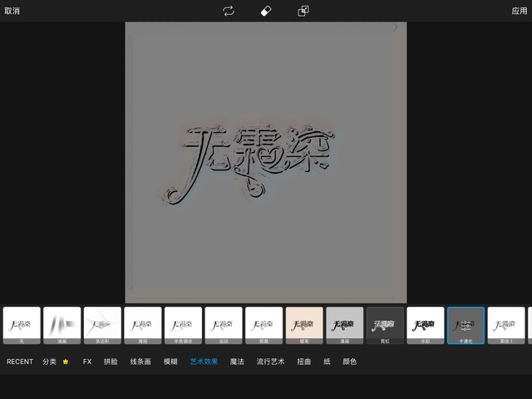Image resolution: width=532 pixels, height=399 pixels.
Task: Tap the highlighted 卡通化 cartoonize thumbnail
Action: (465, 325)
